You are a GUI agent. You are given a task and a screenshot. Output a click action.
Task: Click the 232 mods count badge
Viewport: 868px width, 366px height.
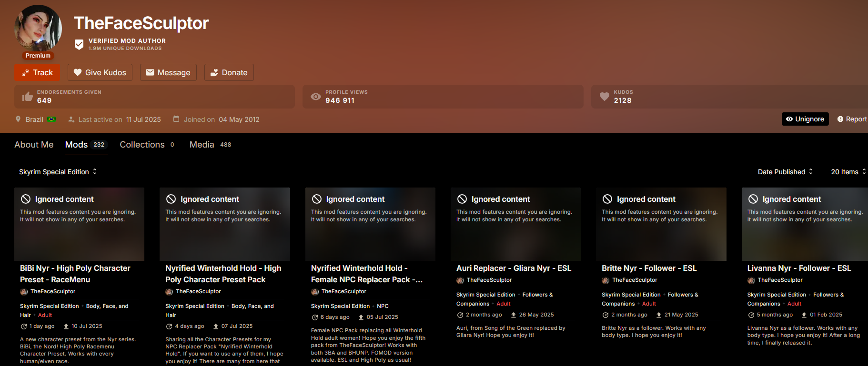(99, 145)
